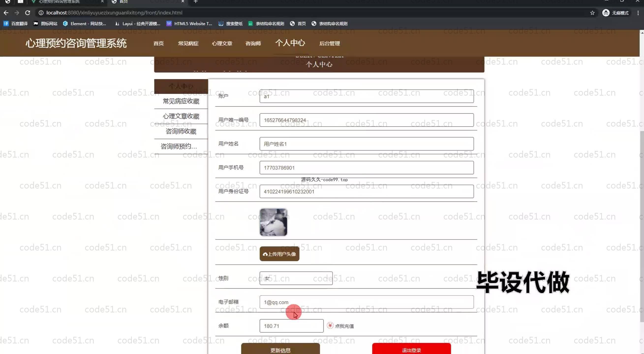Click the 用户身份证号 input field
Viewport: 644px width, 354px height.
coord(367,191)
